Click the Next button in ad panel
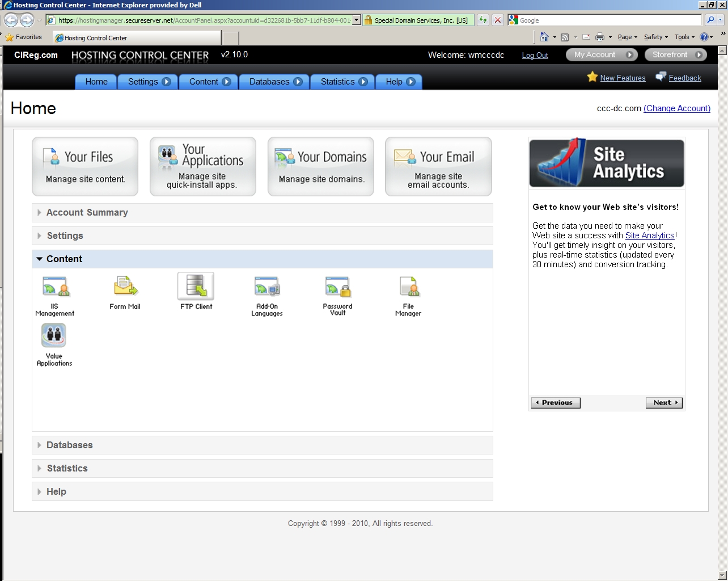 click(664, 403)
